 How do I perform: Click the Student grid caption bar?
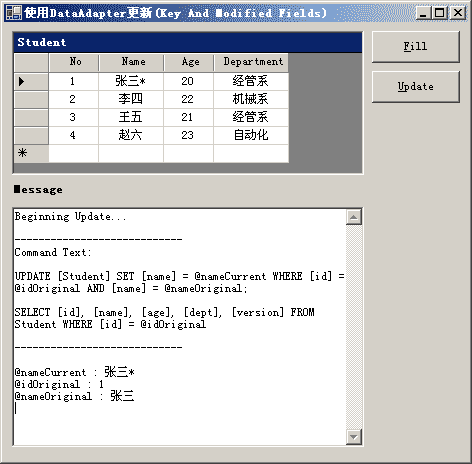188,42
